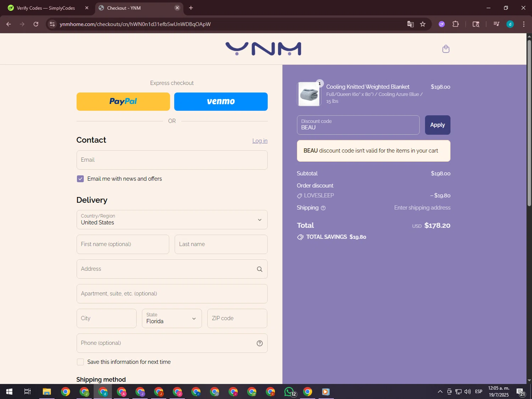This screenshot has height=399, width=532.
Task: Click the Email input field
Action: (172, 160)
